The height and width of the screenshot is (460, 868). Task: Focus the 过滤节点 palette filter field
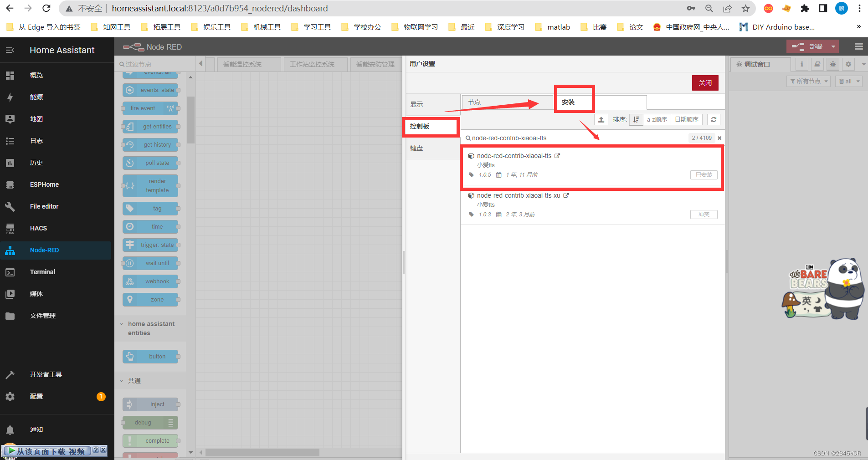click(x=155, y=64)
